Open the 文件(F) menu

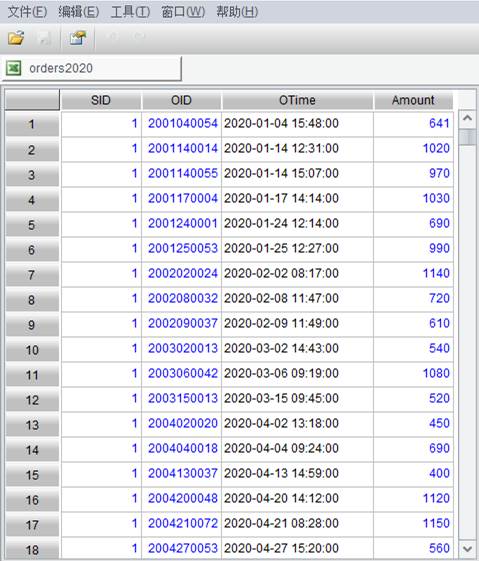27,12
